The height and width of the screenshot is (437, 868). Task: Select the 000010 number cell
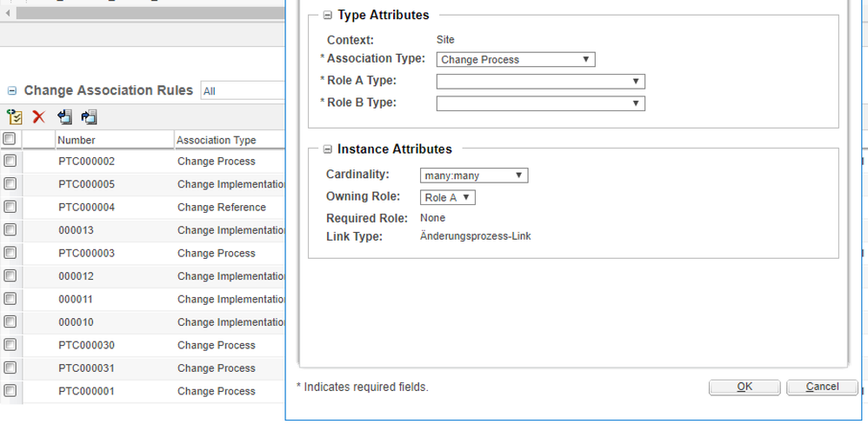pos(76,322)
